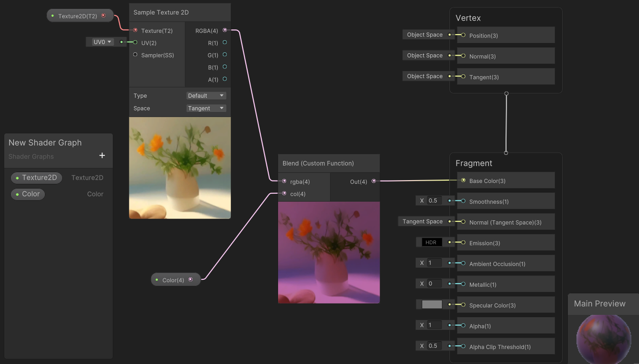This screenshot has height=364, width=639.
Task: Click the Emission(3) input port
Action: [463, 242]
